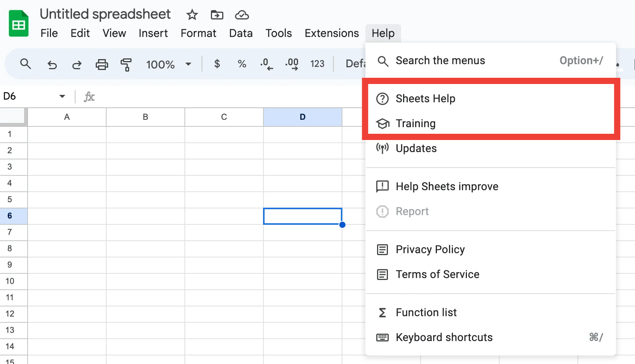The width and height of the screenshot is (635, 364).
Task: Open the File menu
Action: tap(49, 33)
